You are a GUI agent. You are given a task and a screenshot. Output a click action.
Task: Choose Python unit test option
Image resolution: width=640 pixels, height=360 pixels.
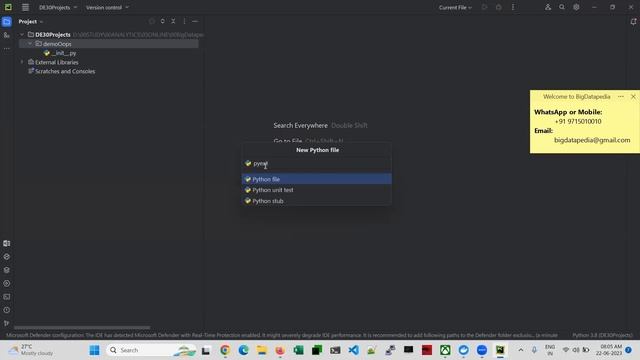click(x=316, y=190)
